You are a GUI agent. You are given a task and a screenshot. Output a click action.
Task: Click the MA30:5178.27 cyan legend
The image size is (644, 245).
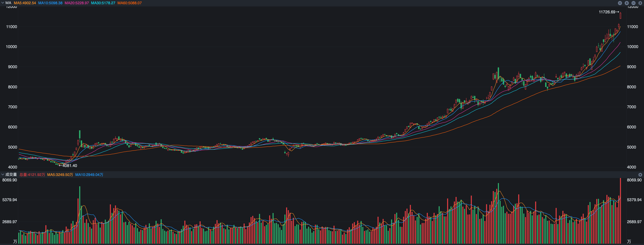click(x=103, y=3)
